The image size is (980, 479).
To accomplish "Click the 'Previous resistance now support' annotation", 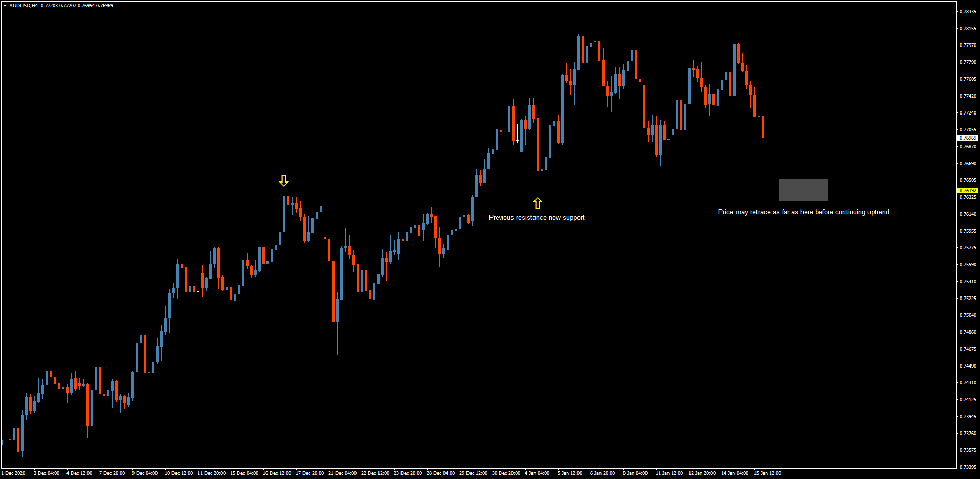I will tap(537, 217).
